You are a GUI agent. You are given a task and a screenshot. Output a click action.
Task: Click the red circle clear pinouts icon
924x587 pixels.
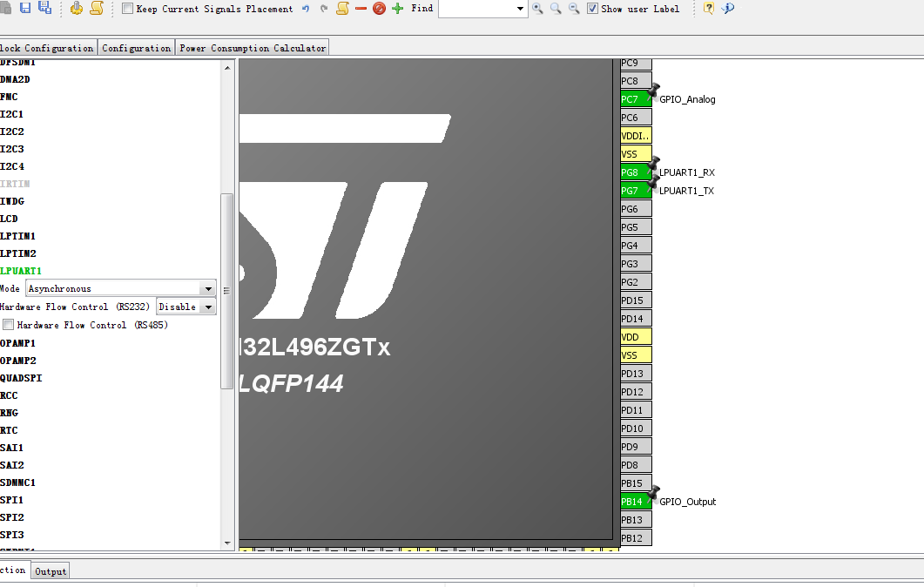pyautogui.click(x=379, y=8)
